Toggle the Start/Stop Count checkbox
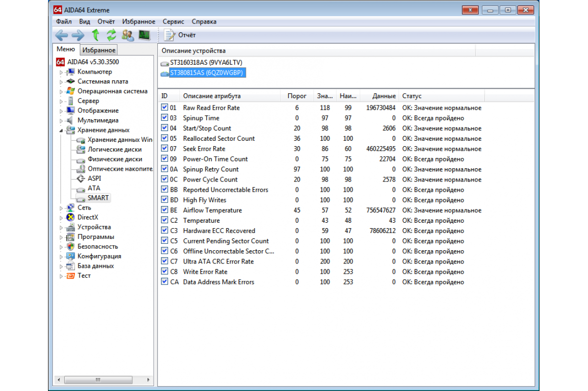The width and height of the screenshot is (588, 391). [165, 128]
